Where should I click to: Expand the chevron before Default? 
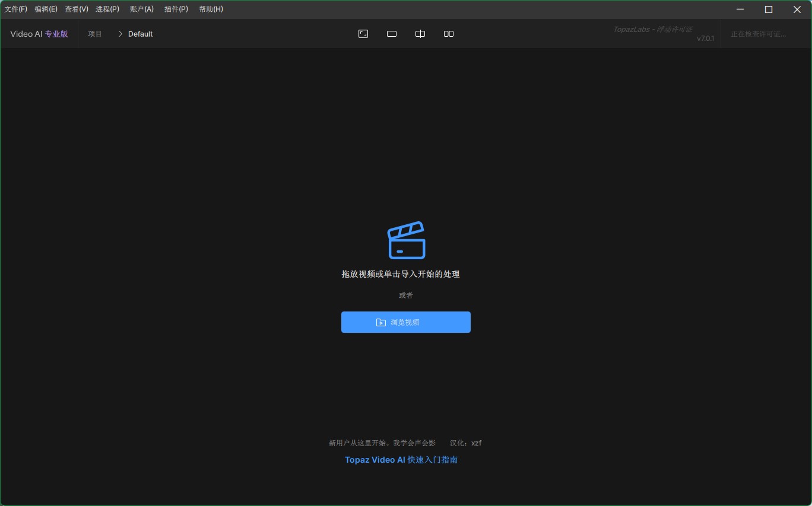click(120, 34)
